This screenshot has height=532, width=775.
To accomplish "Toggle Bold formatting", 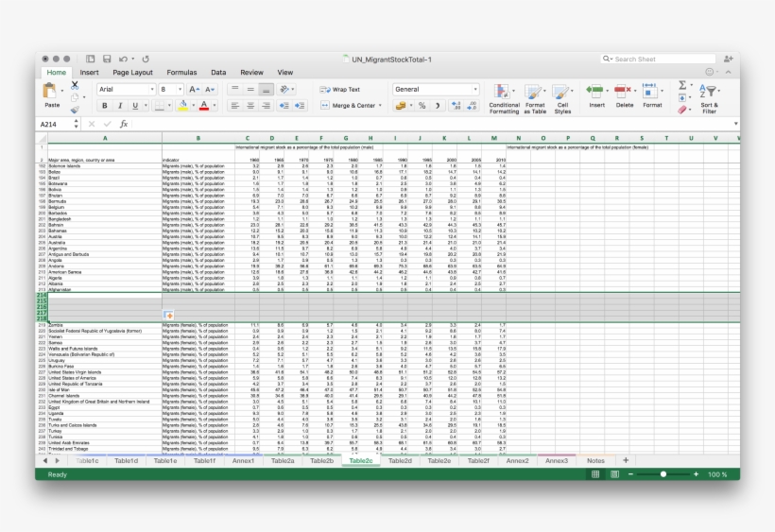I will pyautogui.click(x=104, y=106).
